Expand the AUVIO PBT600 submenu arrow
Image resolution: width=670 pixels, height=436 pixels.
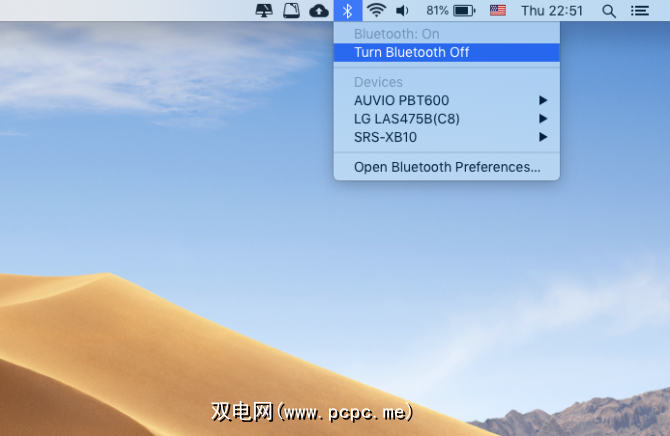[543, 100]
